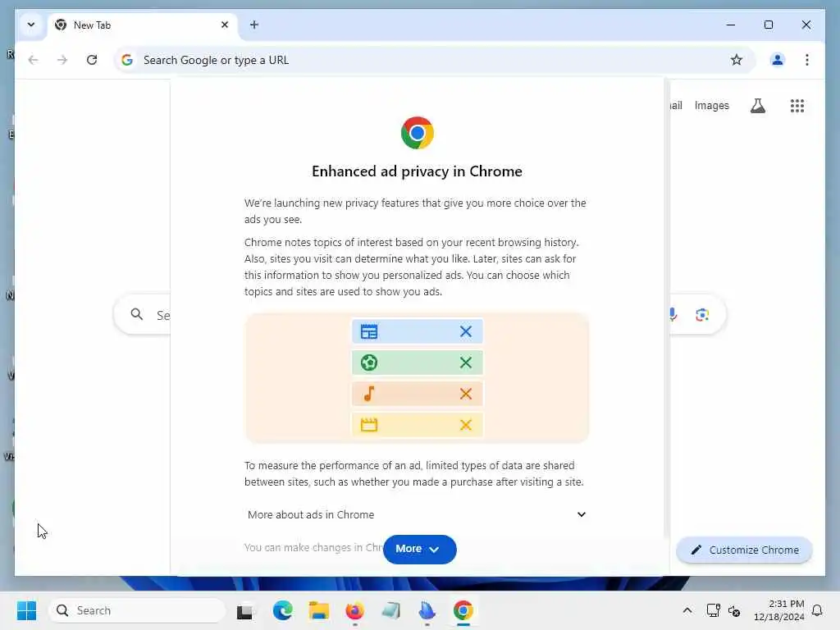Click the yellow clapperboard icon
Viewport: 840px width, 630px height.
click(369, 425)
